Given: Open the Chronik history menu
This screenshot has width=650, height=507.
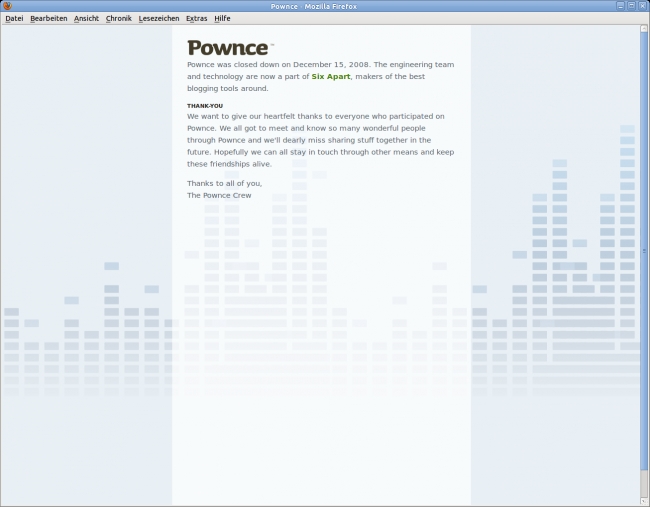Looking at the screenshot, I should [x=118, y=18].
